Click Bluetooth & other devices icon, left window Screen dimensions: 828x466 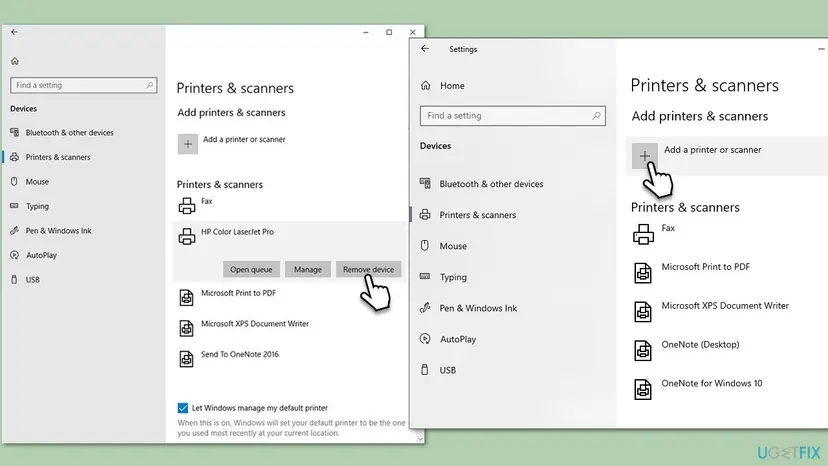point(14,132)
